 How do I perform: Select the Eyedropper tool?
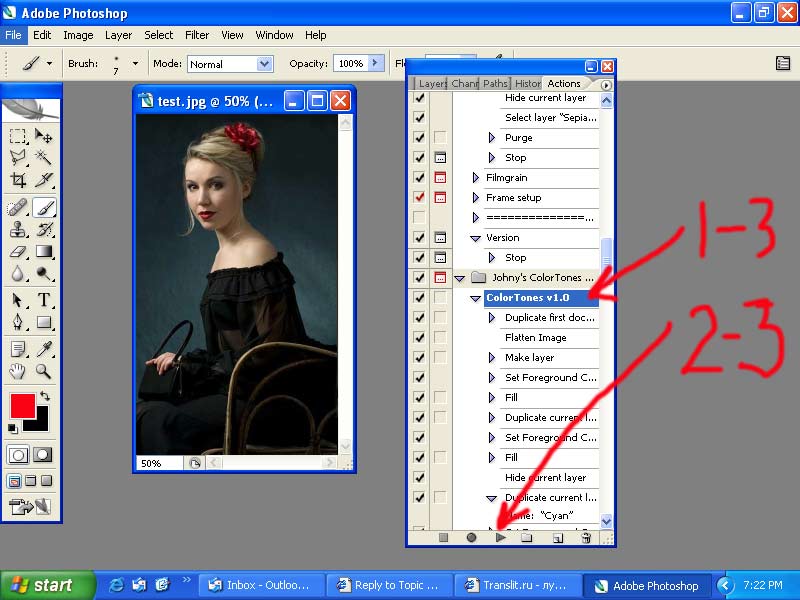pos(43,349)
